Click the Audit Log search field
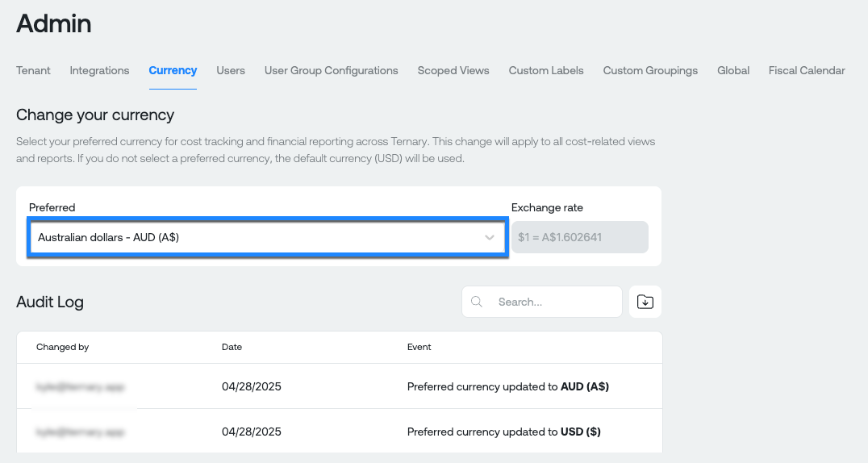868x463 pixels. point(542,302)
